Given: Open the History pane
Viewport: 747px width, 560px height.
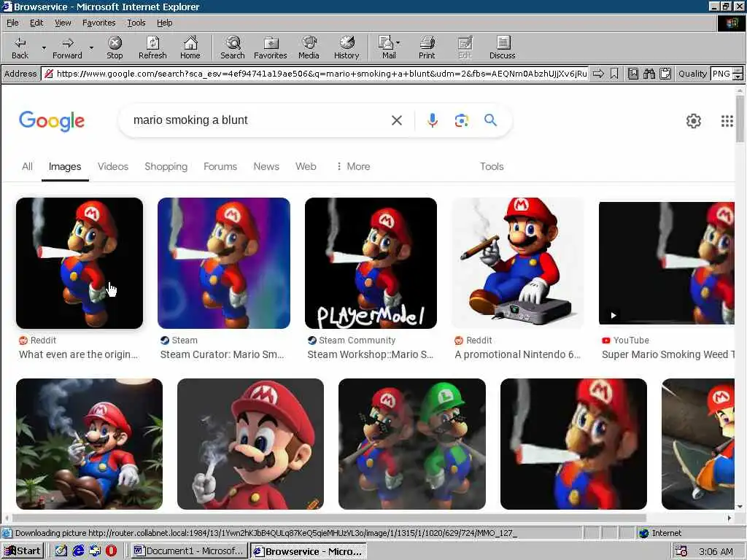Looking at the screenshot, I should pos(347,48).
